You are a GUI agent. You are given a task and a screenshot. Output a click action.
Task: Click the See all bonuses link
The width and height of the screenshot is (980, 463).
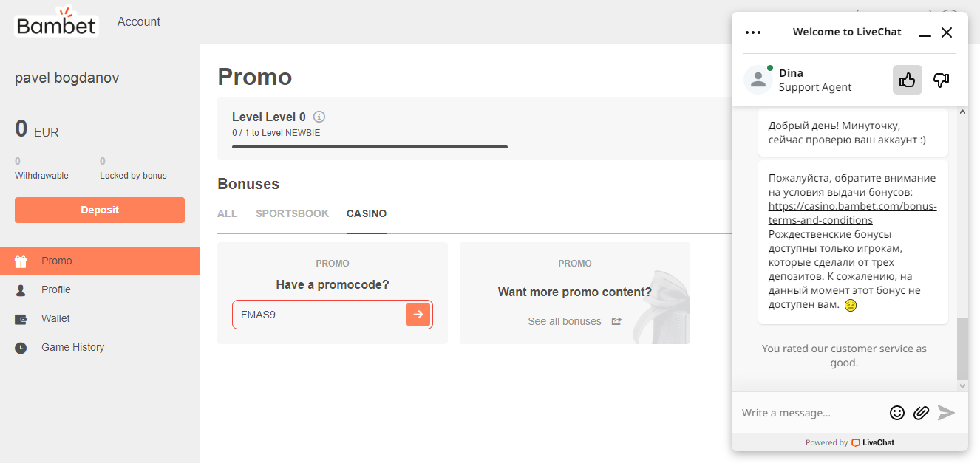pos(565,321)
